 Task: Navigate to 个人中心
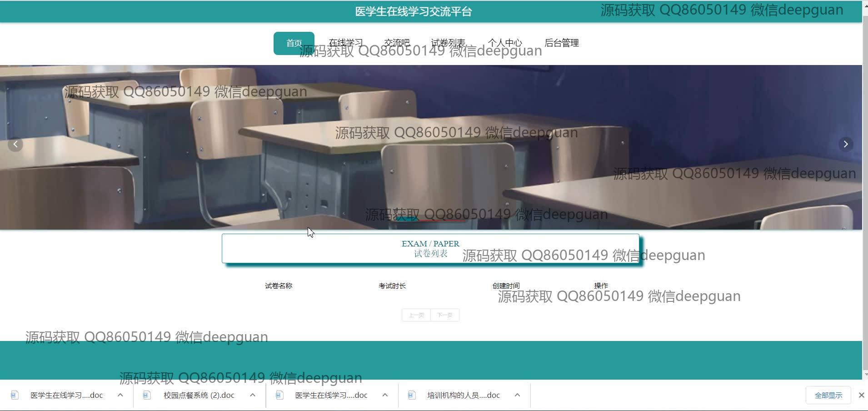coord(504,43)
